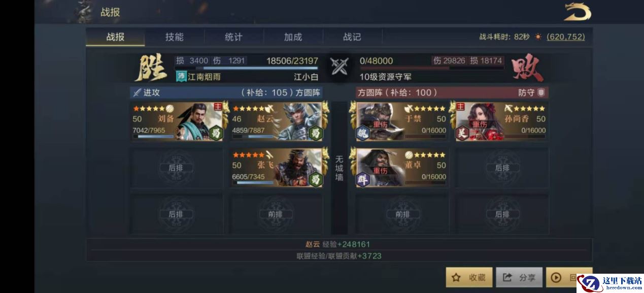
Task: Click the 蜀 faction badge on 刘备
Action: [216, 134]
